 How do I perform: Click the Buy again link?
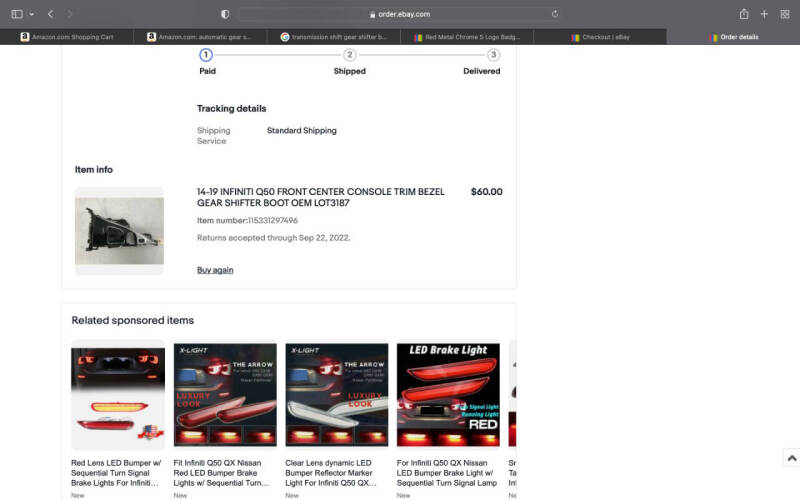click(x=215, y=270)
